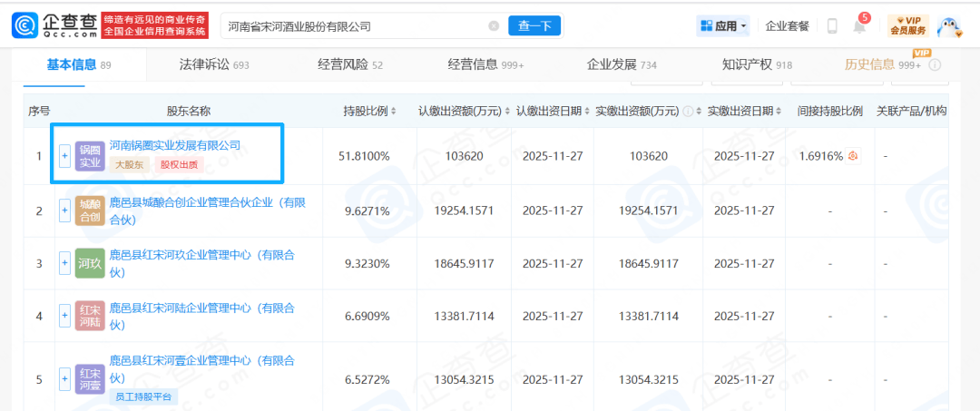980x411 pixels.
Task: Open 鹿邑县城酿合创企业管理合伙企业 link
Action: 208,211
